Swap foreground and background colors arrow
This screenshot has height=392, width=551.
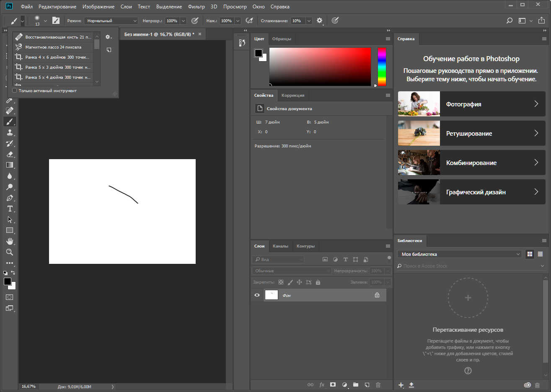click(13, 273)
